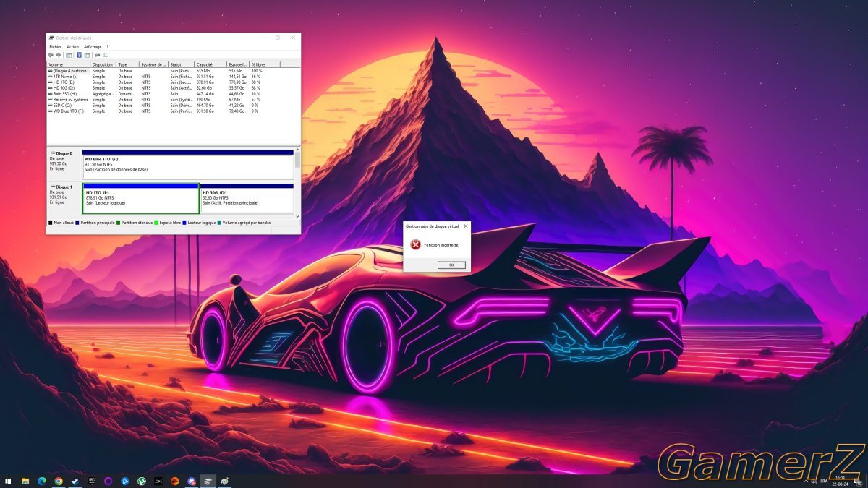This screenshot has width=868, height=488.
Task: Sort by the Statut column header
Action: pyautogui.click(x=182, y=64)
